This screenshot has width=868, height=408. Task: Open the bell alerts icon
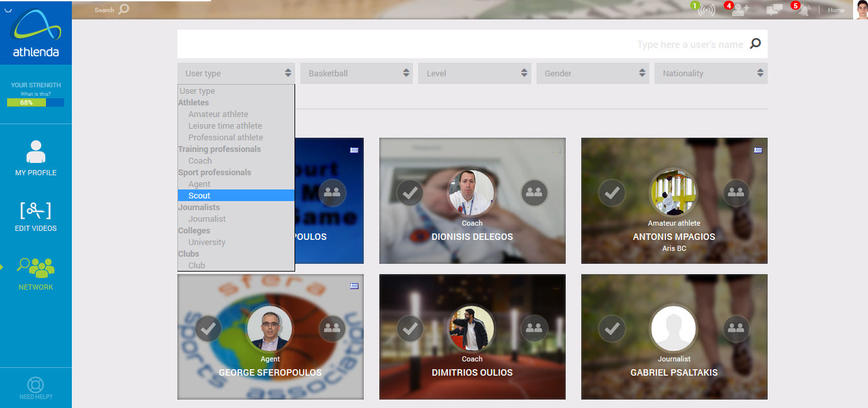coord(805,10)
